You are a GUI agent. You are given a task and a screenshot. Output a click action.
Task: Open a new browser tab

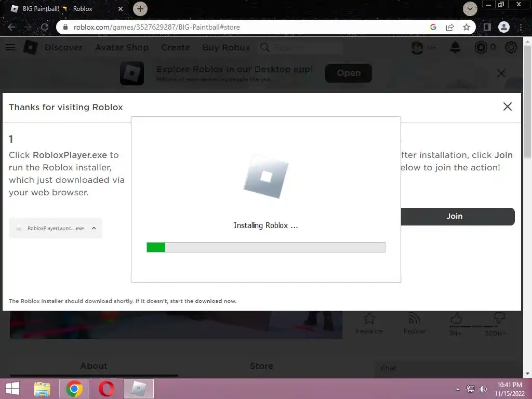(x=140, y=9)
